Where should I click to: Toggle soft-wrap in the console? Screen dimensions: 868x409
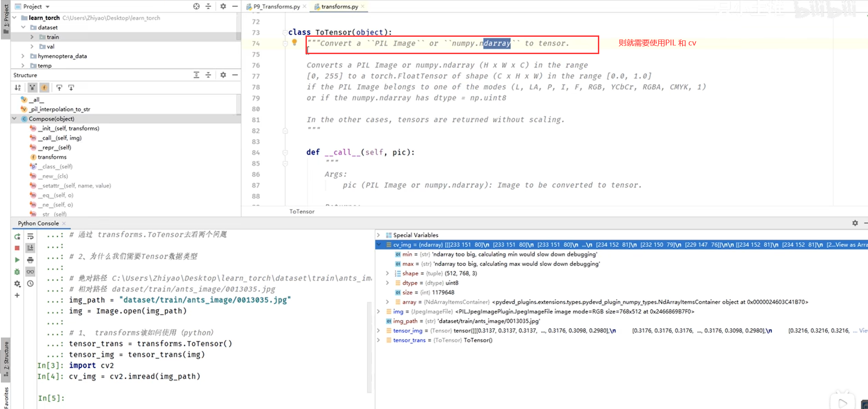(30, 236)
